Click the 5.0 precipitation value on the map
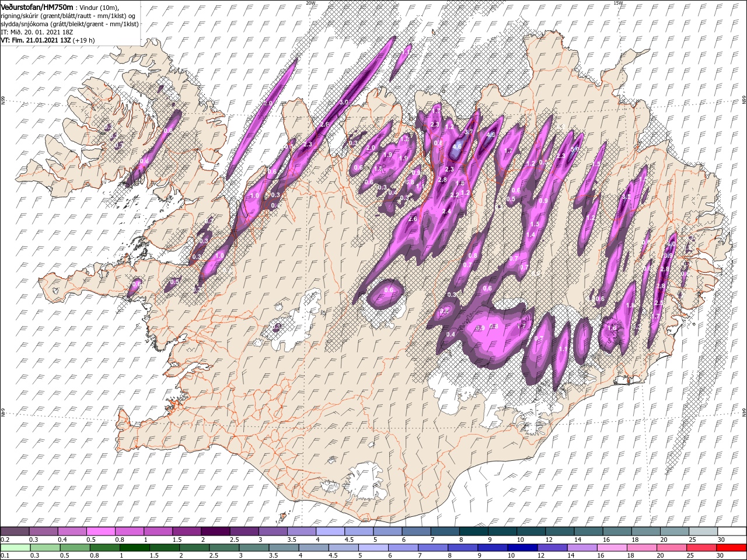 [x=574, y=149]
